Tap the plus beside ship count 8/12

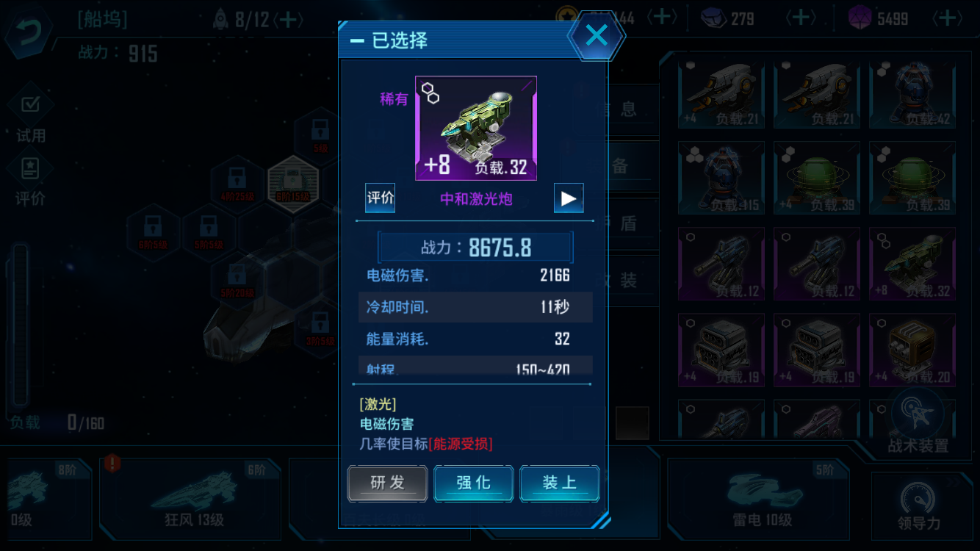[x=288, y=19]
